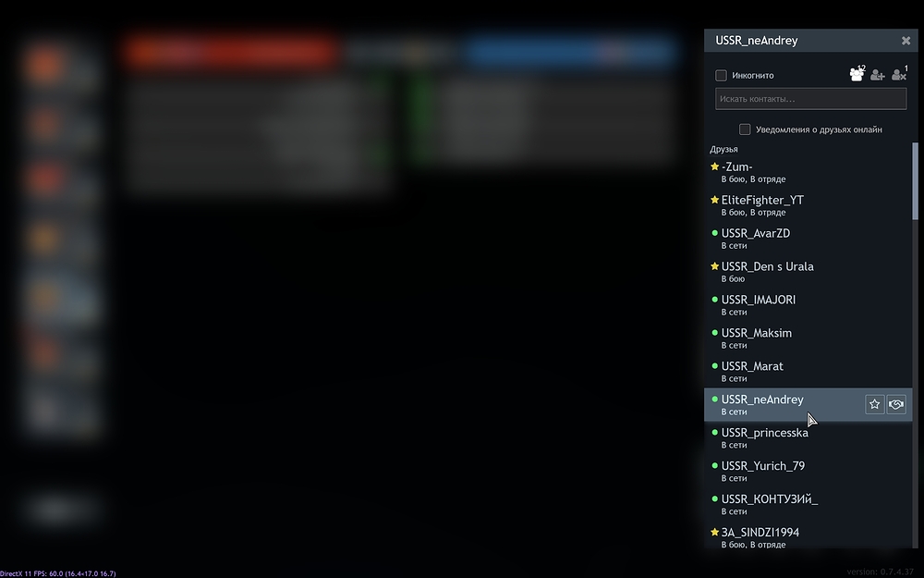Click the yellow star beside USSR_Den s Urala

pyautogui.click(x=714, y=266)
